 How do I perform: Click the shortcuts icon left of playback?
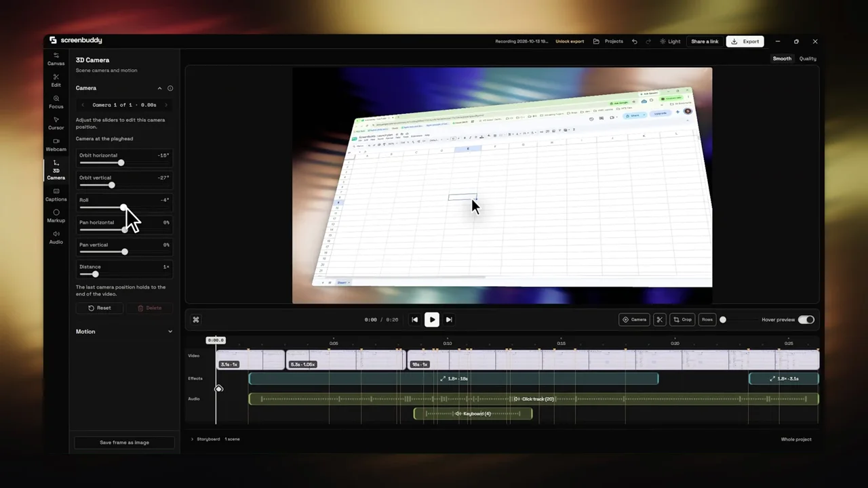pyautogui.click(x=196, y=320)
